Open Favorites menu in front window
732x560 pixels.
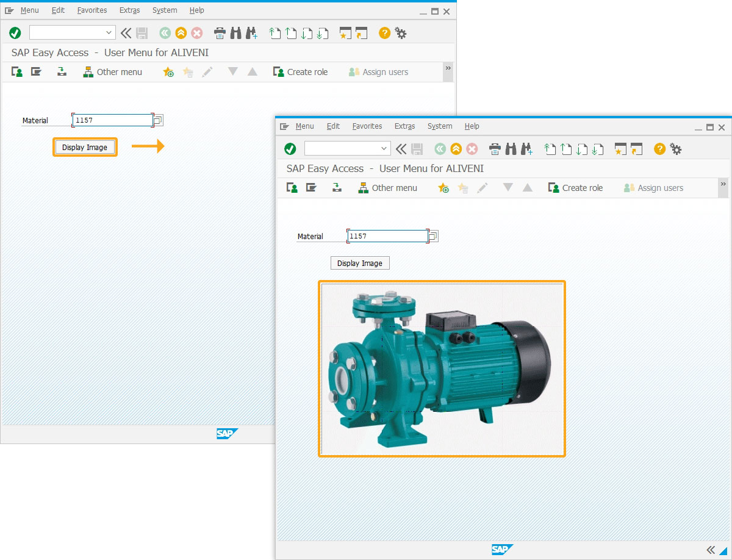coord(367,126)
